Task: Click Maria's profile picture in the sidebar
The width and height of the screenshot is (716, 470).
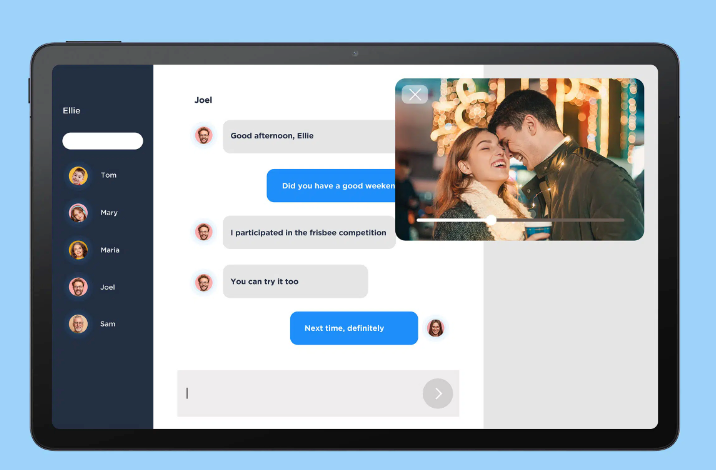Action: click(x=78, y=250)
